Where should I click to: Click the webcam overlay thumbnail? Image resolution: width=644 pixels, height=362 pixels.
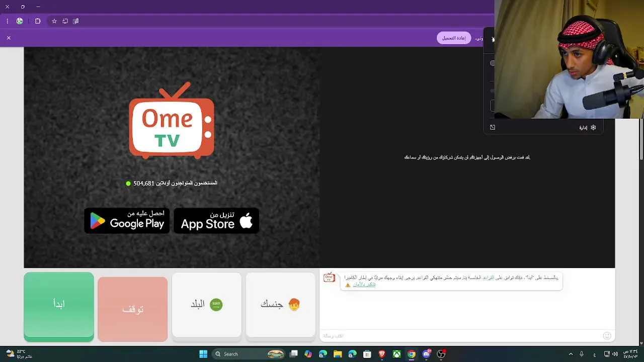pyautogui.click(x=569, y=59)
